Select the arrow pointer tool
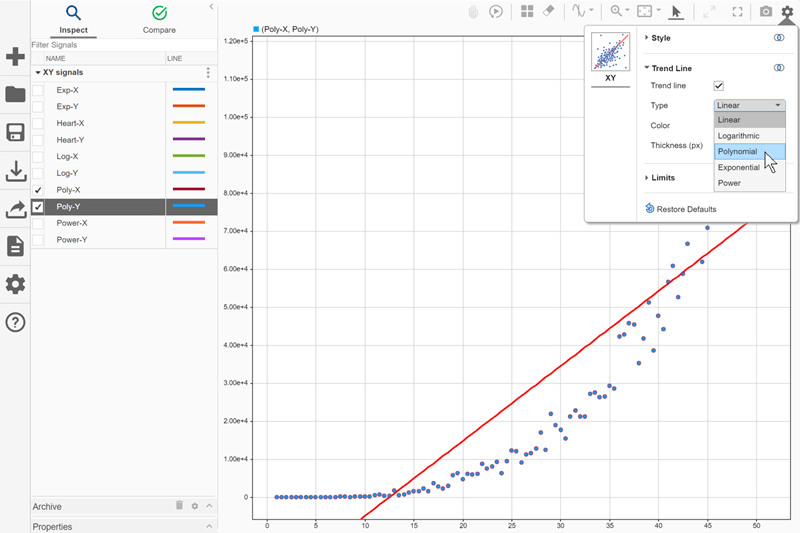 [676, 12]
